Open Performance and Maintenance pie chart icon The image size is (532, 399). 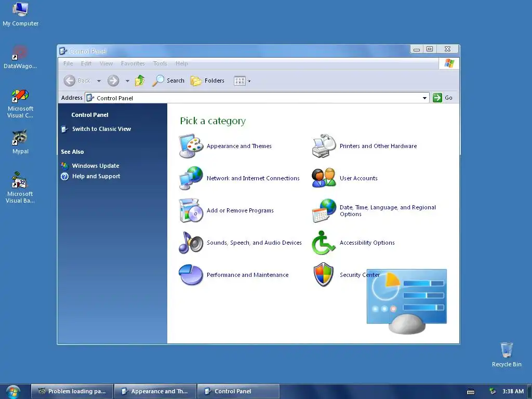click(191, 275)
